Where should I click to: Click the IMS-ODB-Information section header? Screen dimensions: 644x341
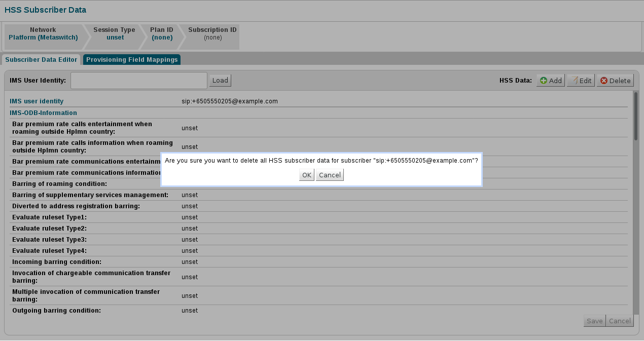(x=43, y=113)
